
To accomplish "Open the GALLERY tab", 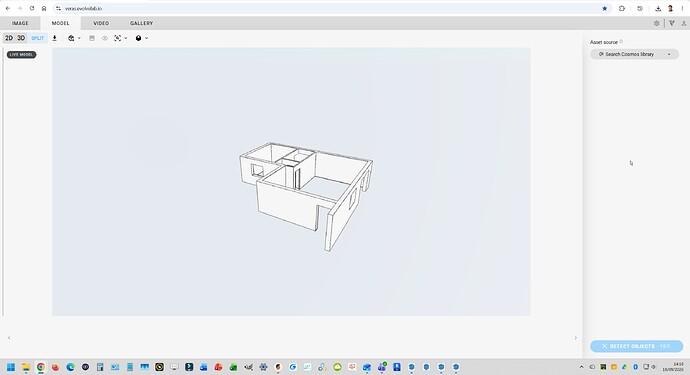I will coord(141,23).
